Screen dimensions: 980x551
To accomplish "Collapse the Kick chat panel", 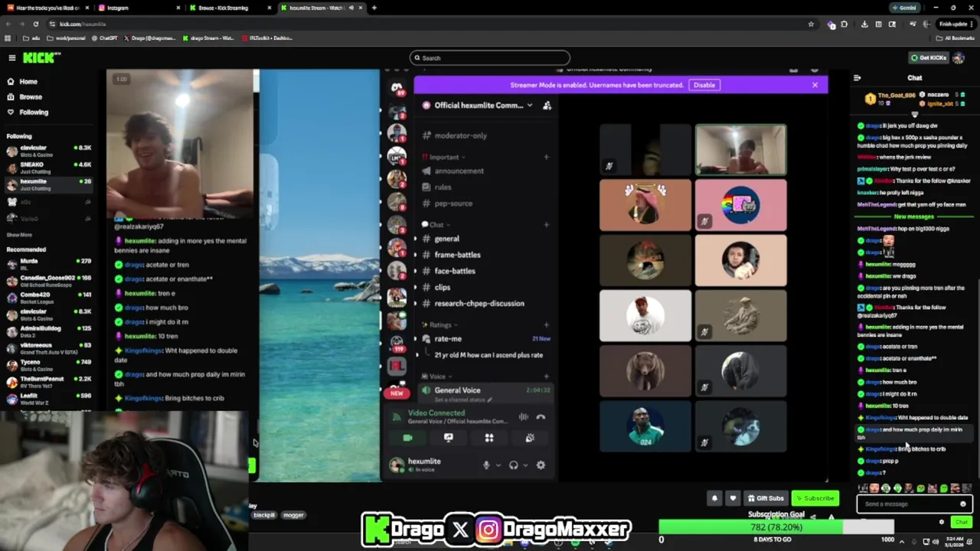I will (x=857, y=77).
